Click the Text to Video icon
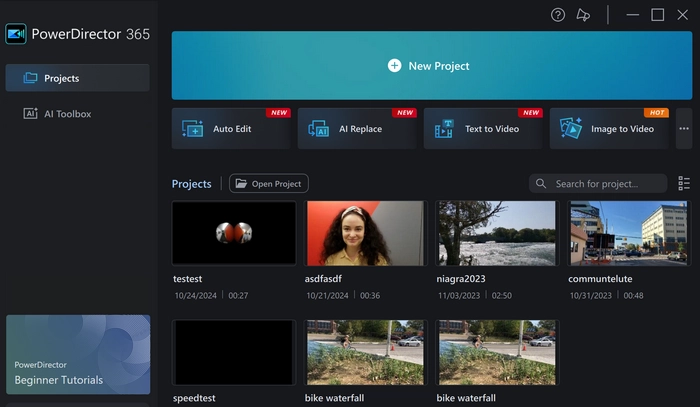Viewport: 700px width, 407px height. click(444, 129)
